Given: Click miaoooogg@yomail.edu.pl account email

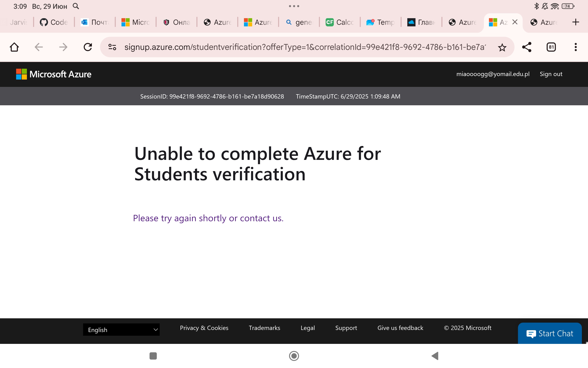Looking at the screenshot, I should click(x=493, y=74).
